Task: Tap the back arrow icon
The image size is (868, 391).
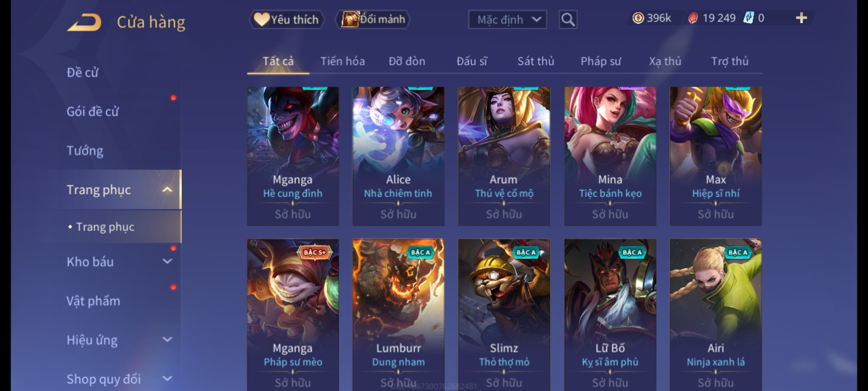Action: [84, 22]
